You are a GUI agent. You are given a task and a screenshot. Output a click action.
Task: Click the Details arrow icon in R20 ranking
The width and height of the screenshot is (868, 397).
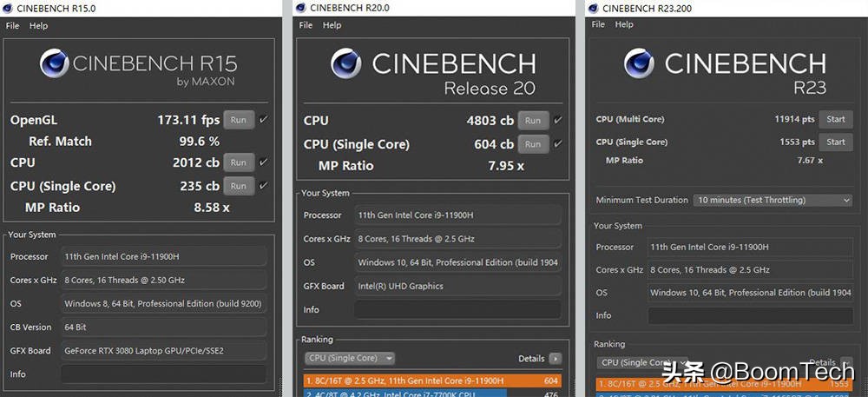(556, 358)
